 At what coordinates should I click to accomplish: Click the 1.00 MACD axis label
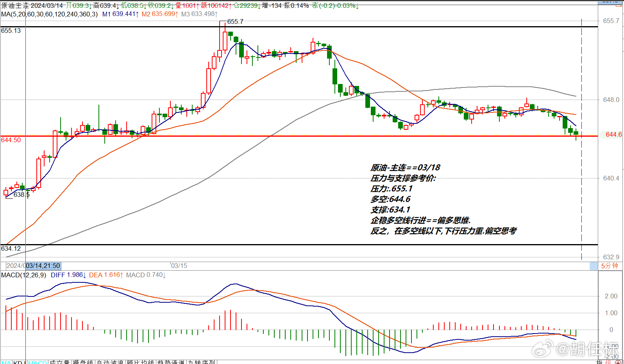pos(611,313)
